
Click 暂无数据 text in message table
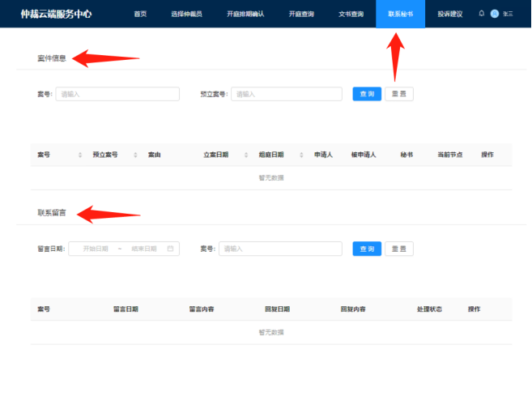click(x=271, y=332)
